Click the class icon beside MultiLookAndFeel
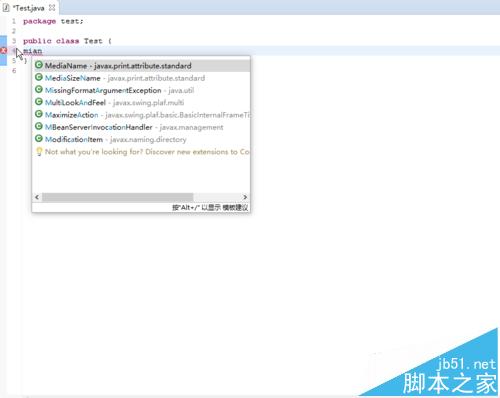This screenshot has width=500, height=398. click(39, 102)
